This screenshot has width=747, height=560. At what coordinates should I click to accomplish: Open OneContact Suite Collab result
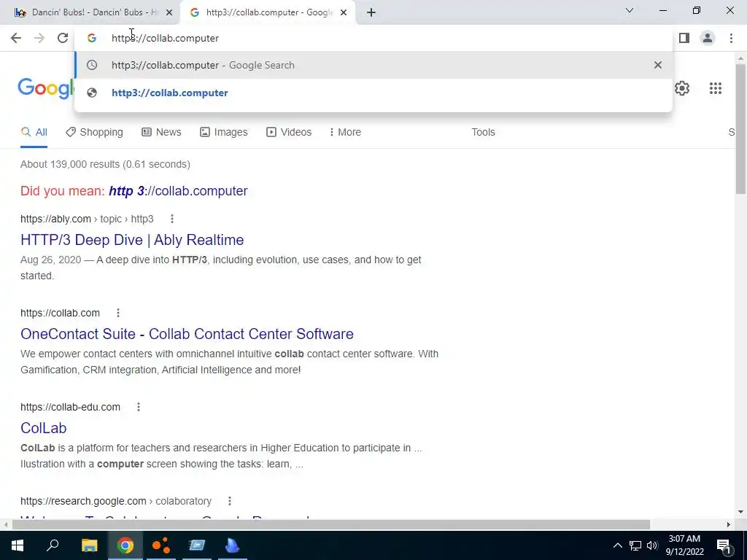coord(187,334)
